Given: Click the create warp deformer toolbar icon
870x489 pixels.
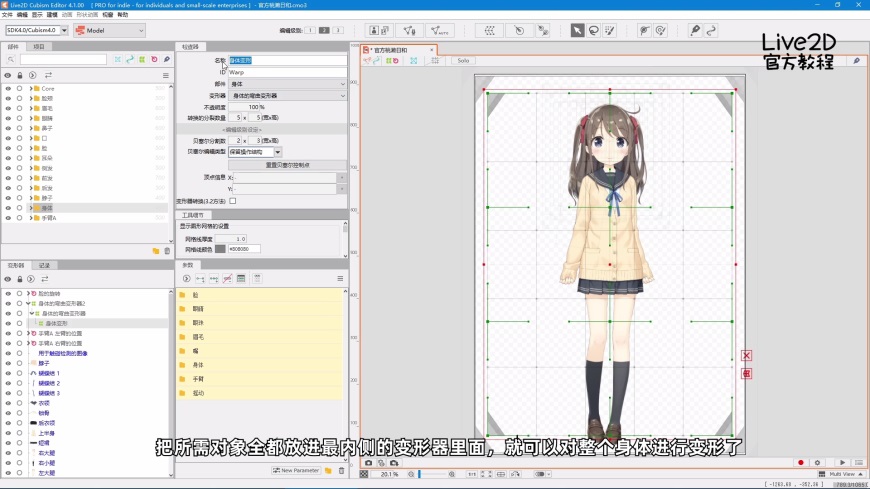Looking at the screenshot, I should [x=489, y=31].
